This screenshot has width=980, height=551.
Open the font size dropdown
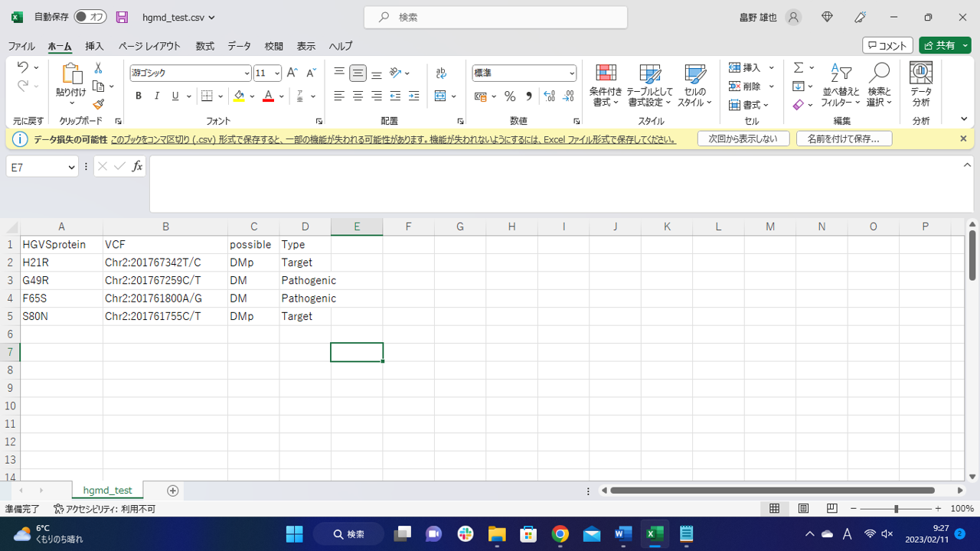click(277, 73)
